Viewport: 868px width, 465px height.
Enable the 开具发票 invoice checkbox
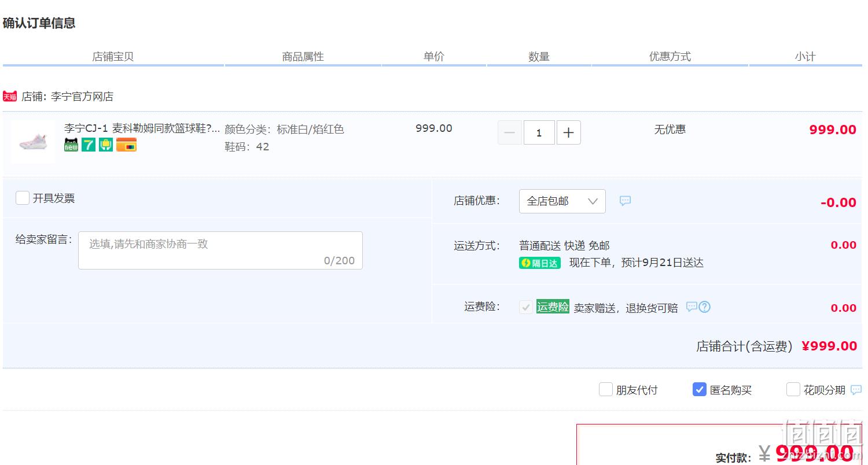coord(23,198)
